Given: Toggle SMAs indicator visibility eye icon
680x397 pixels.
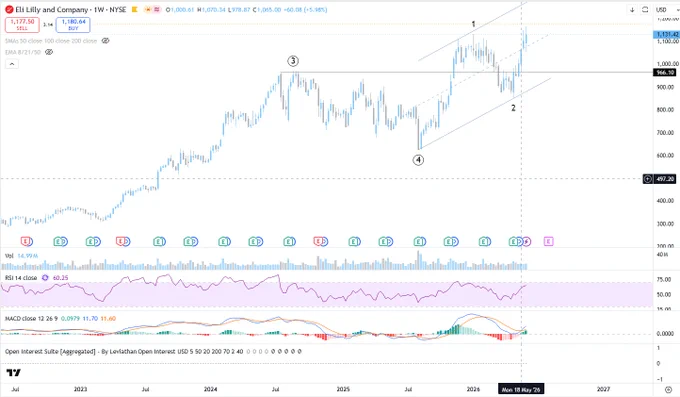Looking at the screenshot, I should coord(105,41).
